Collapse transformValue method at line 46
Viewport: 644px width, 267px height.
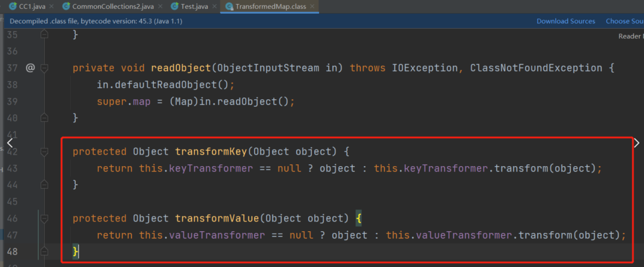(44, 219)
